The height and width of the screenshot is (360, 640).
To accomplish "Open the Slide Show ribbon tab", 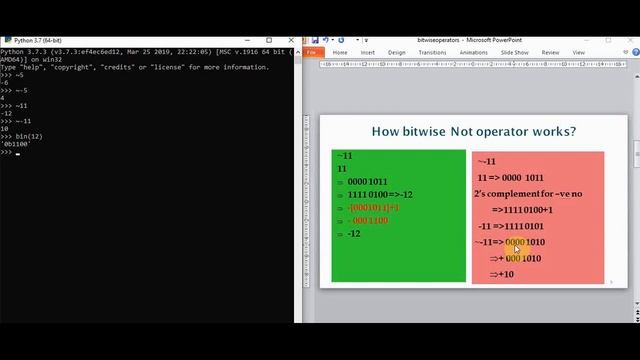I will pos(515,53).
